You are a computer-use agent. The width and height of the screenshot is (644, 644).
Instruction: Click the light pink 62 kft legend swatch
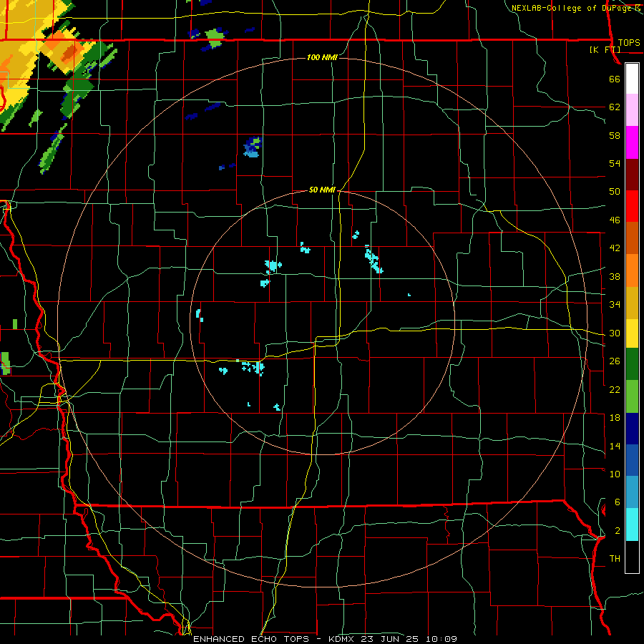click(632, 110)
